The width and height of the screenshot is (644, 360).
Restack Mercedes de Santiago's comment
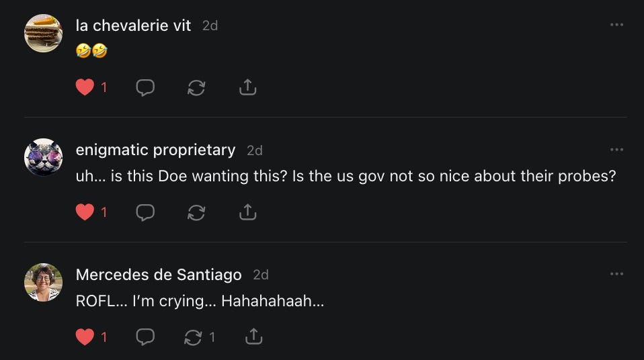[x=193, y=337]
